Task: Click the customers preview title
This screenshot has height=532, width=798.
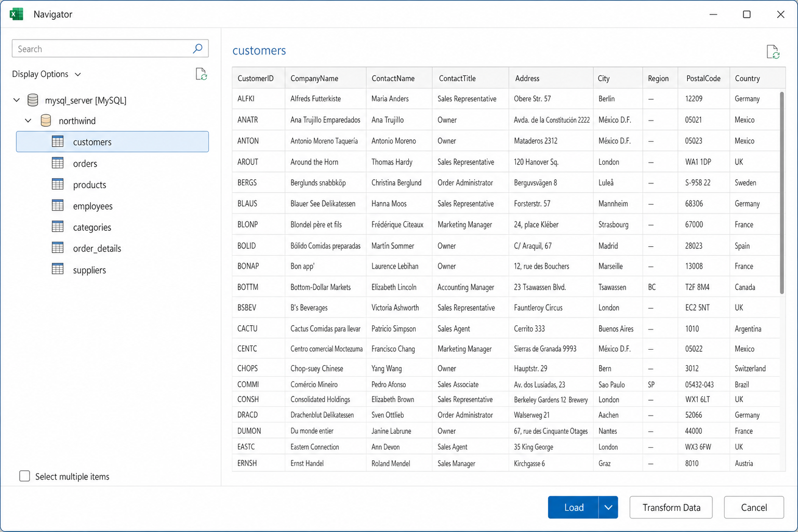Action: point(259,50)
